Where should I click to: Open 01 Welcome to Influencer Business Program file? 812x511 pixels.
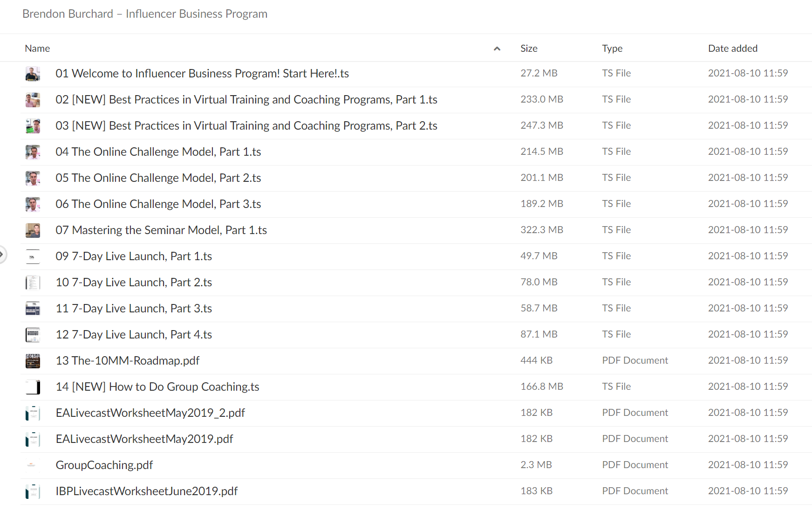point(202,74)
